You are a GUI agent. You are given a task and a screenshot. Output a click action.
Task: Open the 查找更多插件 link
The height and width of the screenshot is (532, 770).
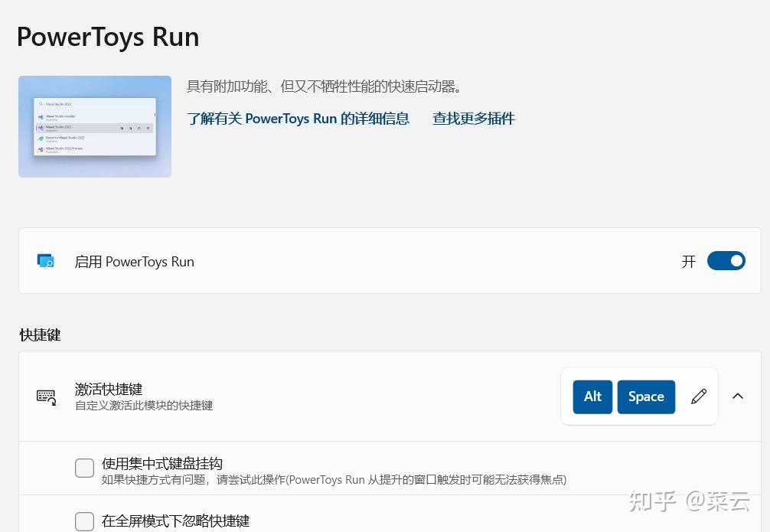473,119
